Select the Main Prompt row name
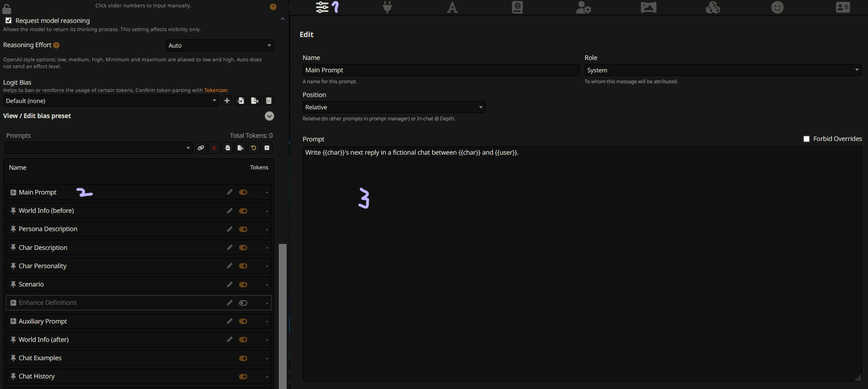868x389 pixels. [x=37, y=192]
